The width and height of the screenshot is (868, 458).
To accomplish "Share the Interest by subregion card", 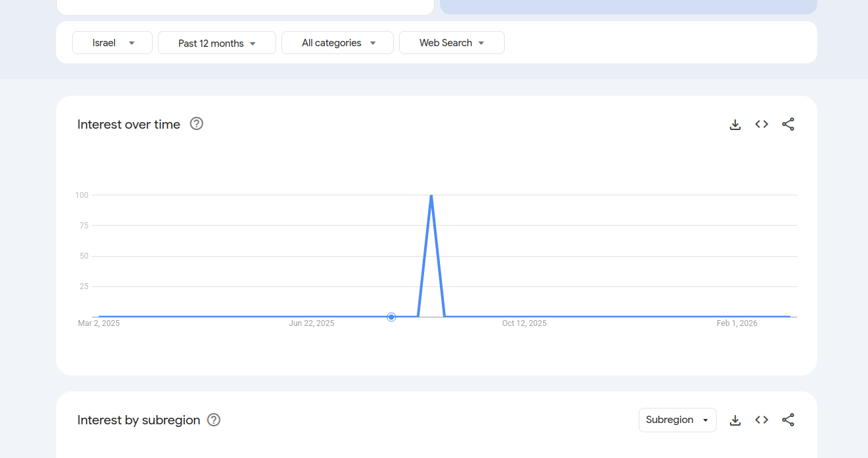I will pos(788,420).
